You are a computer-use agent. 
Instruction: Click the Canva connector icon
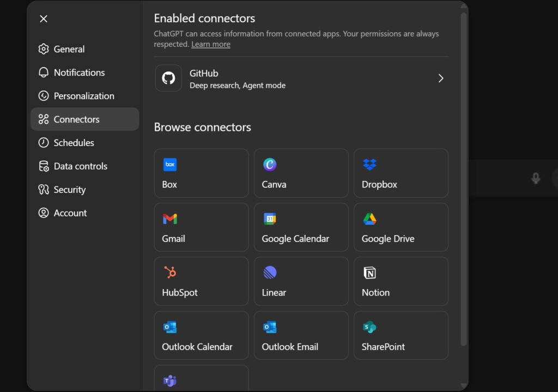(x=301, y=173)
